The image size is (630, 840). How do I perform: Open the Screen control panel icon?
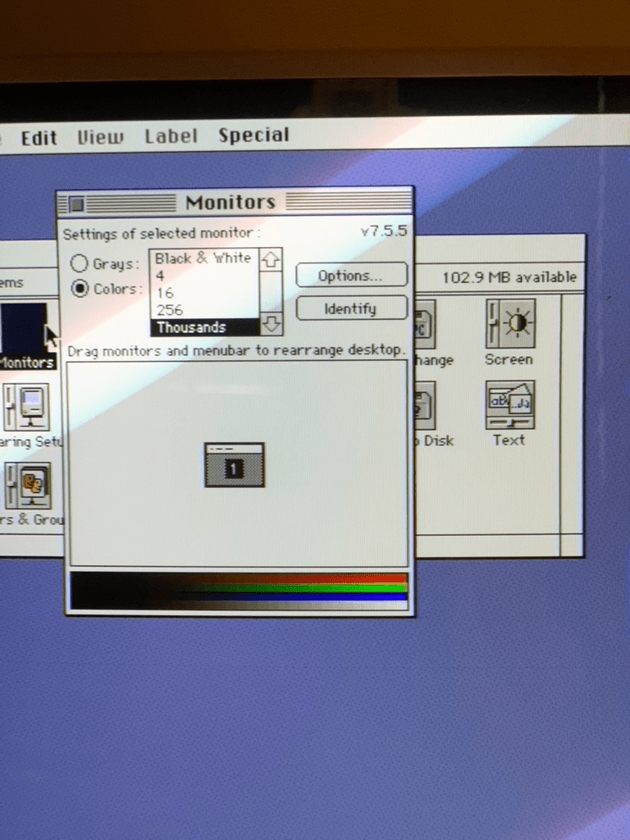point(509,323)
